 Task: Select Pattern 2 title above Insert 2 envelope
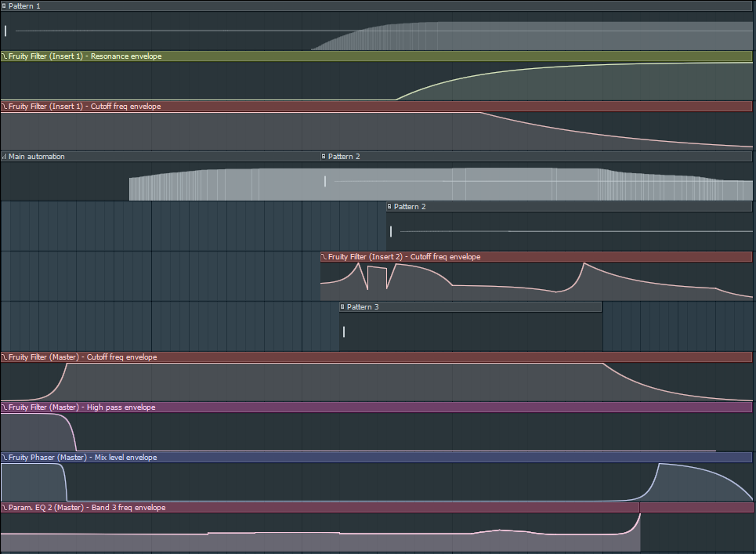(410, 207)
